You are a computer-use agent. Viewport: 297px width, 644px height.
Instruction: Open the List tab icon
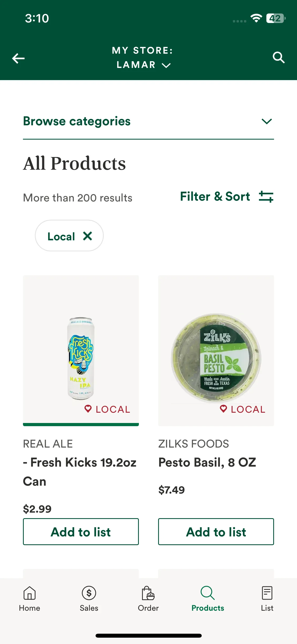267,593
